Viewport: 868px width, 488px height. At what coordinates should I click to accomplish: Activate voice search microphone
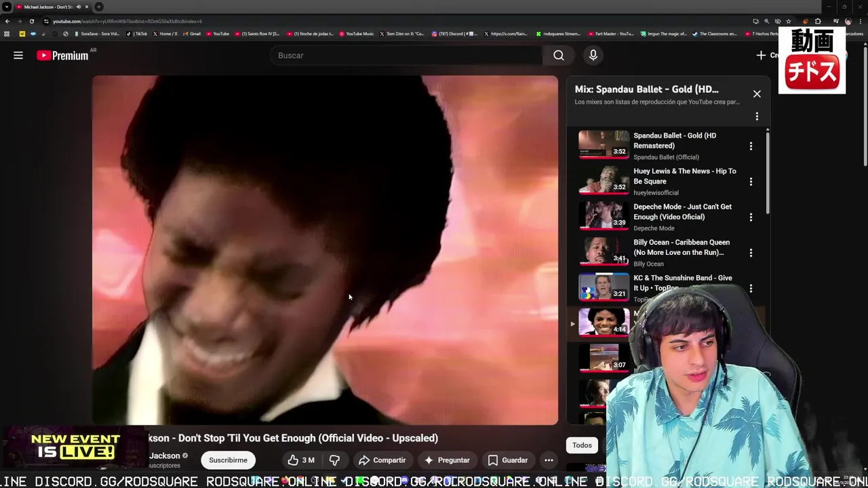pyautogui.click(x=593, y=56)
